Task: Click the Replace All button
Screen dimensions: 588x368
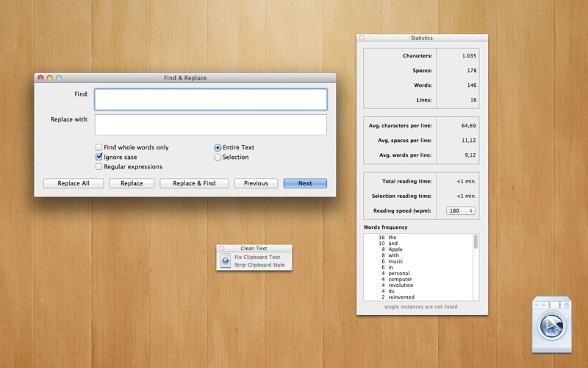Action: (x=73, y=183)
